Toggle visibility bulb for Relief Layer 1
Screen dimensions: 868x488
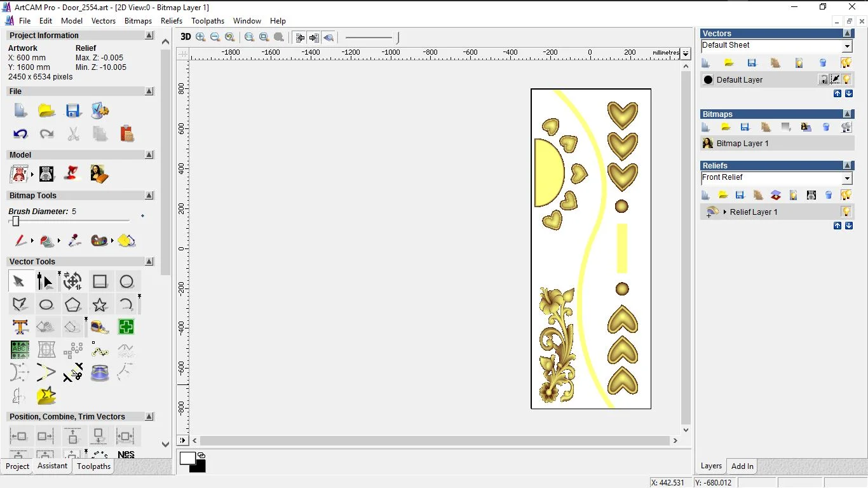(x=846, y=212)
